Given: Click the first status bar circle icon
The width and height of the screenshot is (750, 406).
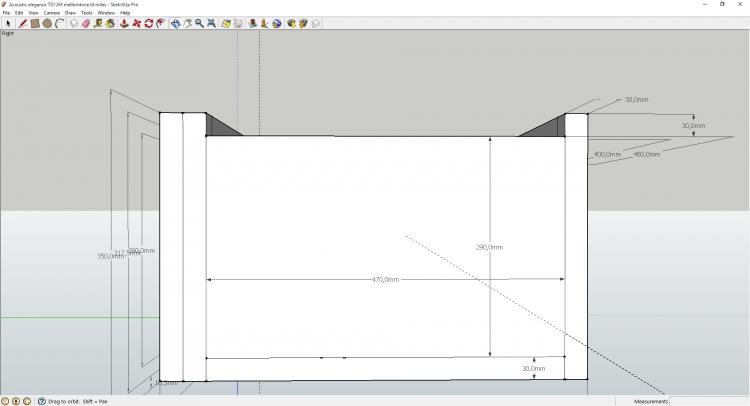Looking at the screenshot, I should click(x=5, y=401).
